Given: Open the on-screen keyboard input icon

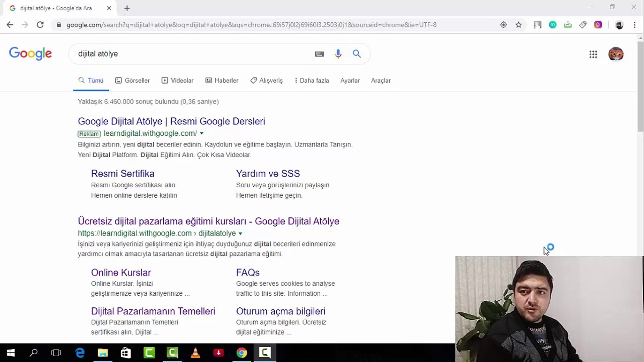Looking at the screenshot, I should 319,54.
